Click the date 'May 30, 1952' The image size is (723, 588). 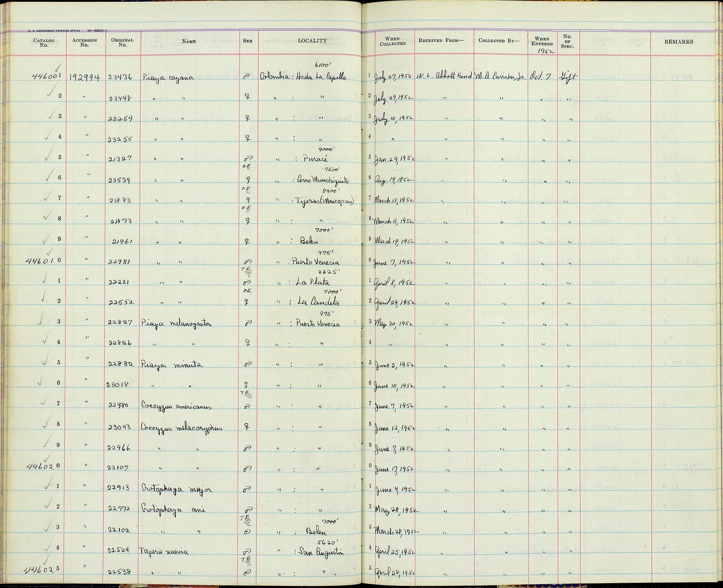[x=394, y=324]
